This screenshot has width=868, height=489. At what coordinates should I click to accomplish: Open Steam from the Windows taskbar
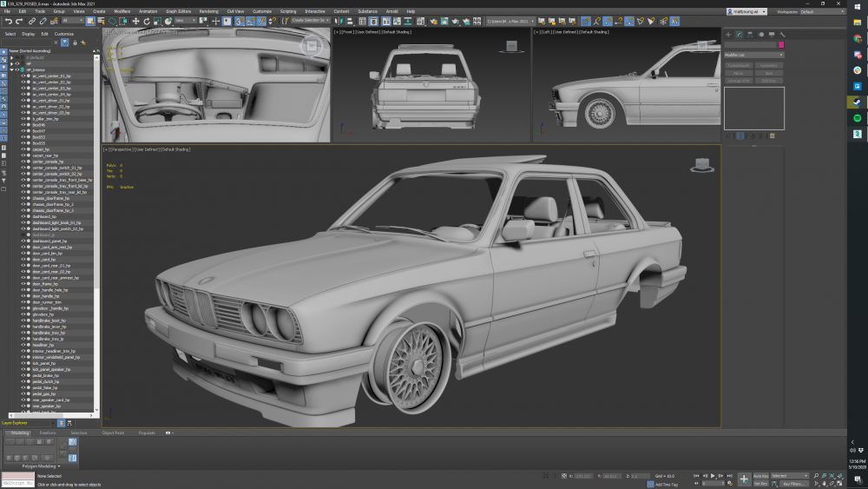pos(857,102)
